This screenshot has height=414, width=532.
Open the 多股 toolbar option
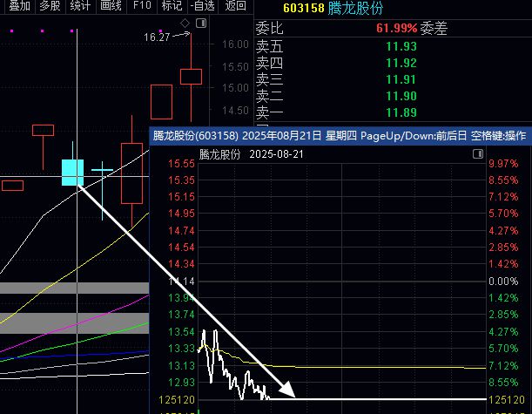point(50,5)
